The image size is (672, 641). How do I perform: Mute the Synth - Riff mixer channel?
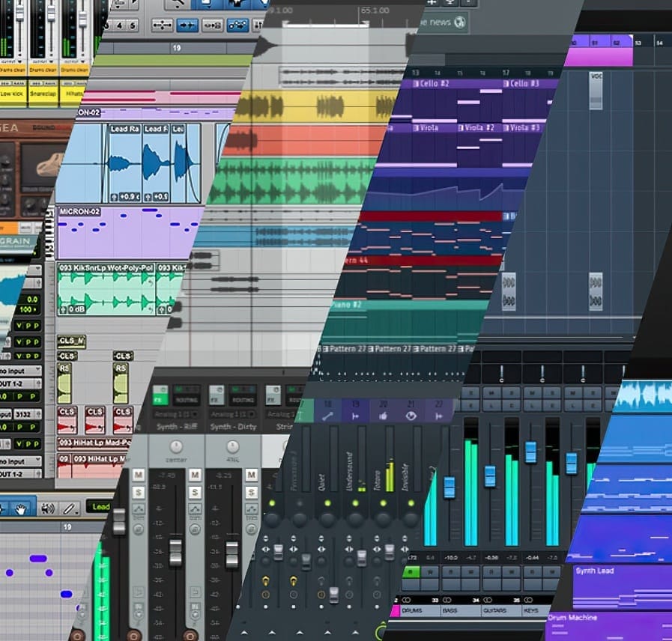(196, 475)
